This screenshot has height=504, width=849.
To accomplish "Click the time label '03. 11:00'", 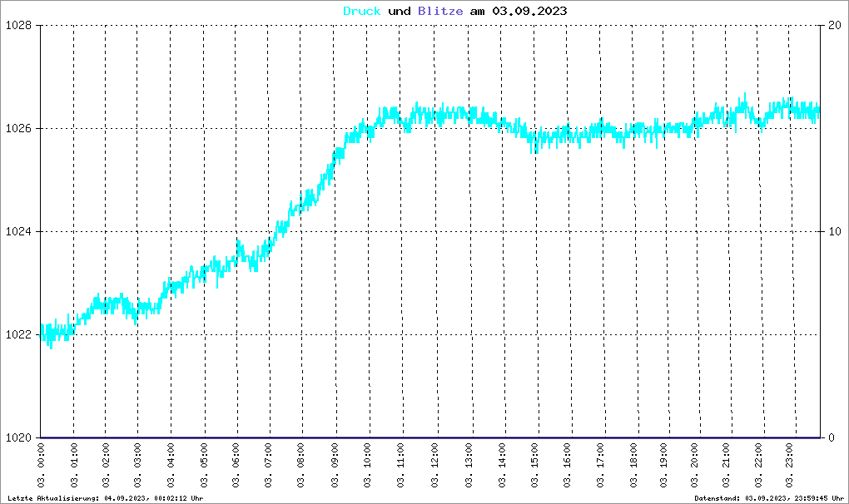I will tap(400, 466).
